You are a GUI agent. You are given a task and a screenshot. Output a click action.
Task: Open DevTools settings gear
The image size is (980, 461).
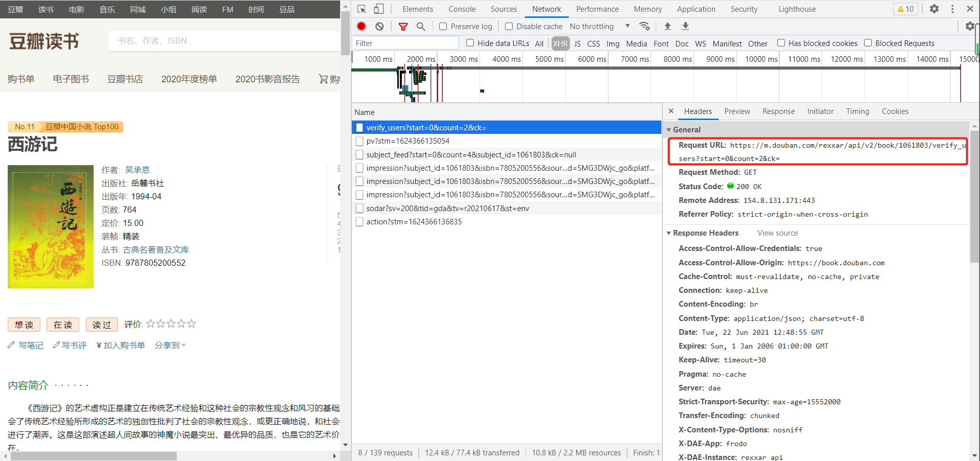934,9
